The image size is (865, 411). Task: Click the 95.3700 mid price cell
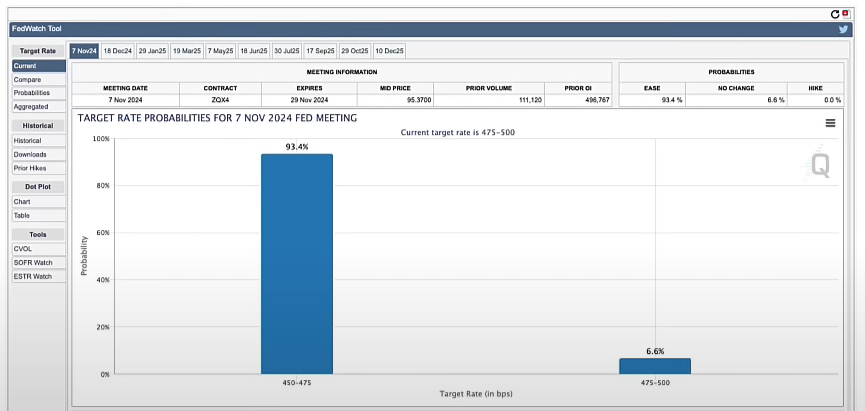pyautogui.click(x=395, y=100)
